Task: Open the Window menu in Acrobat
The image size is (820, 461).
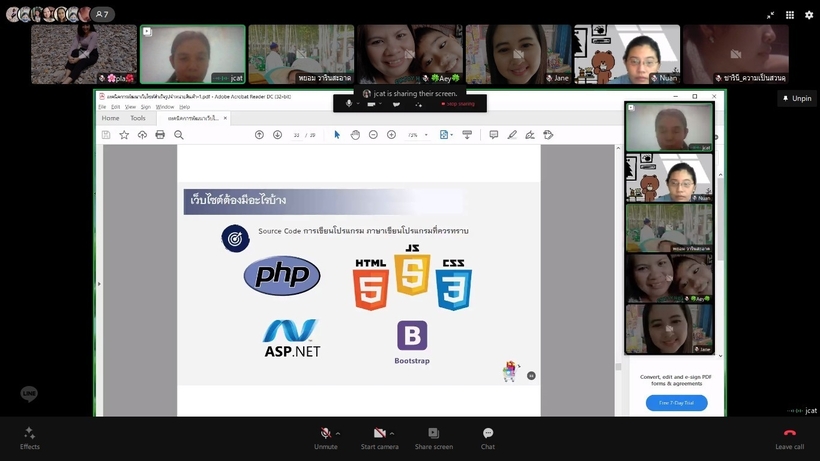Action: (165, 107)
